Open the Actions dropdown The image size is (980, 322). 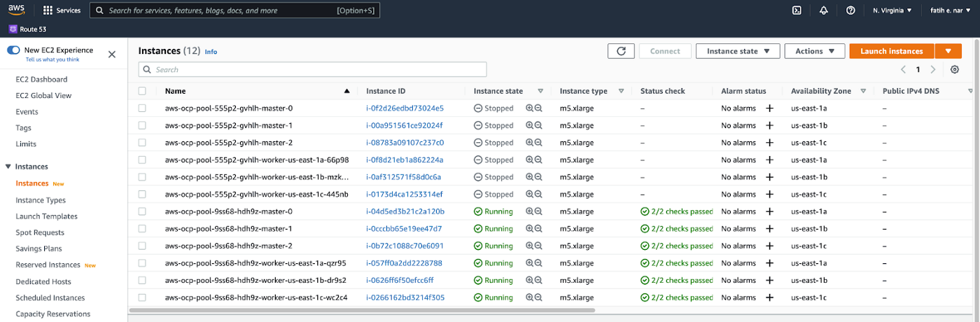(x=815, y=51)
